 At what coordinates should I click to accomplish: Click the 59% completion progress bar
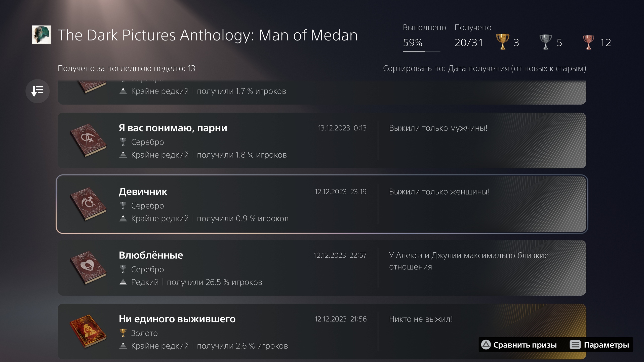[x=421, y=52]
